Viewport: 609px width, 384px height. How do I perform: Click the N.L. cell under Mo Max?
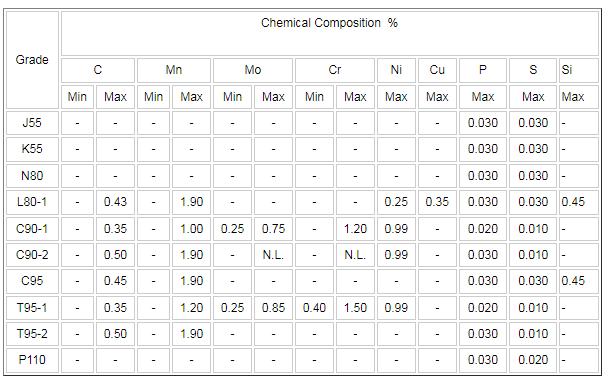click(x=273, y=255)
